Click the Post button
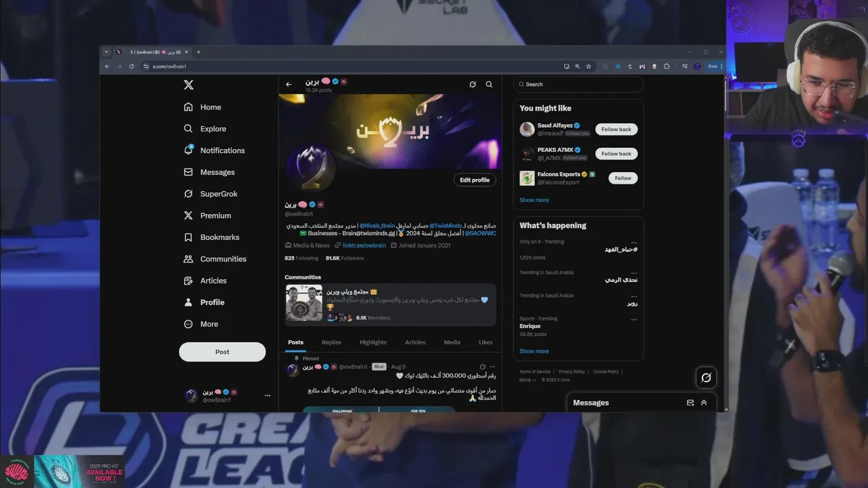Viewport: 868px width, 488px height. (222, 352)
